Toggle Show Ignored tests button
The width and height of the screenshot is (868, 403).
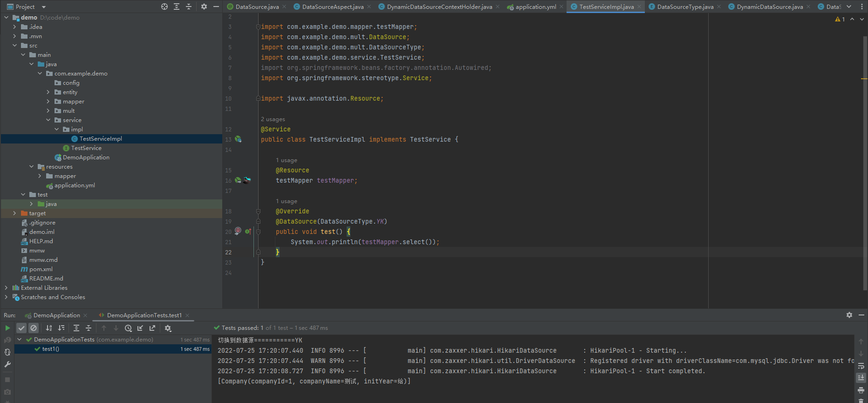click(x=33, y=328)
